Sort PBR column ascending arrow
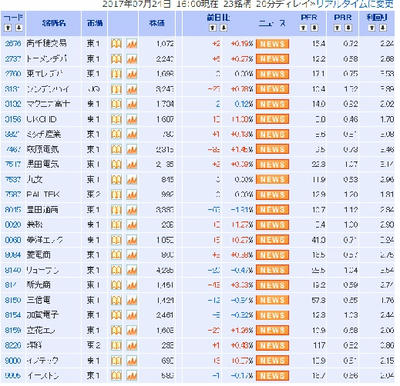Viewport: 400px width, 386px height. coord(337,28)
